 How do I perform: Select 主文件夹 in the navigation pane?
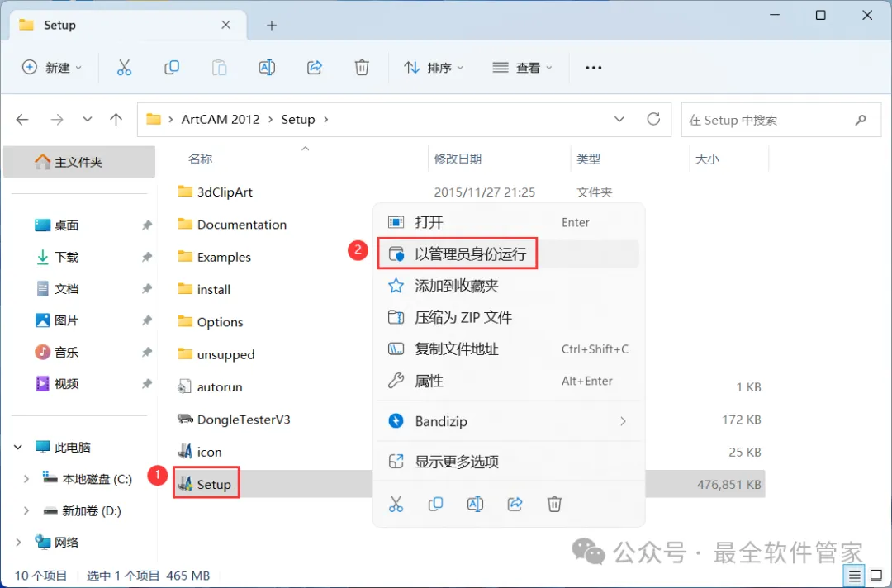point(79,162)
